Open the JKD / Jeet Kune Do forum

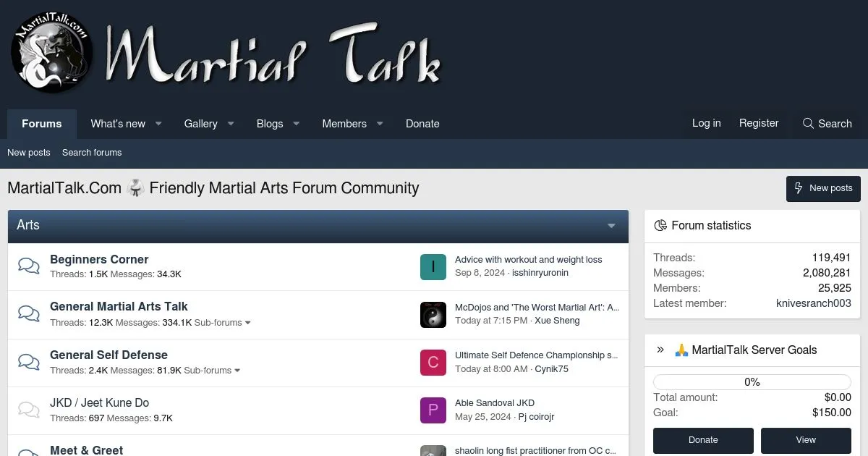point(99,402)
